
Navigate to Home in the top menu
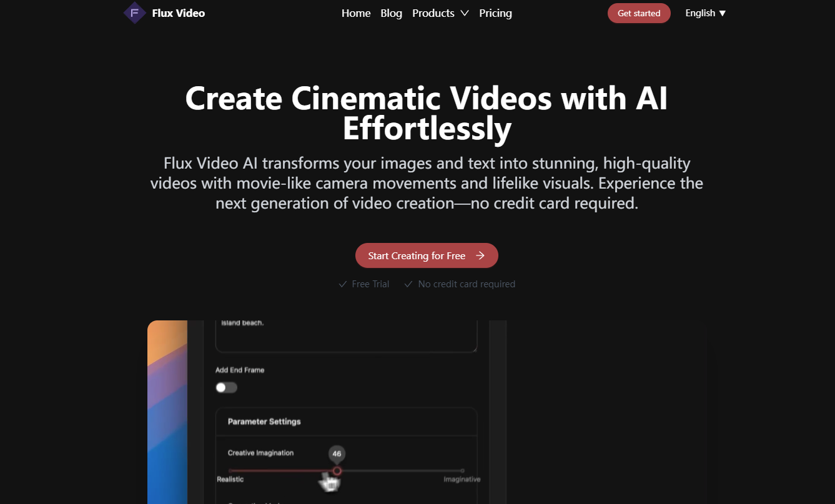(x=356, y=12)
